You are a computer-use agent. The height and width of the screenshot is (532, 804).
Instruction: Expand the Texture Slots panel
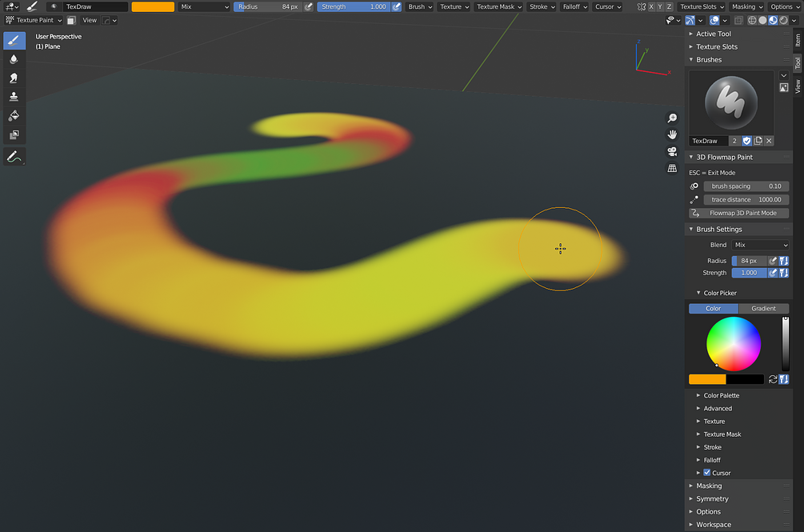716,46
